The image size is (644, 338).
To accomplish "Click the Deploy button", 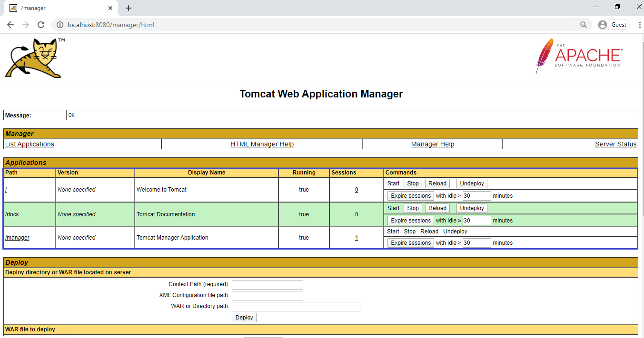I will pos(244,318).
